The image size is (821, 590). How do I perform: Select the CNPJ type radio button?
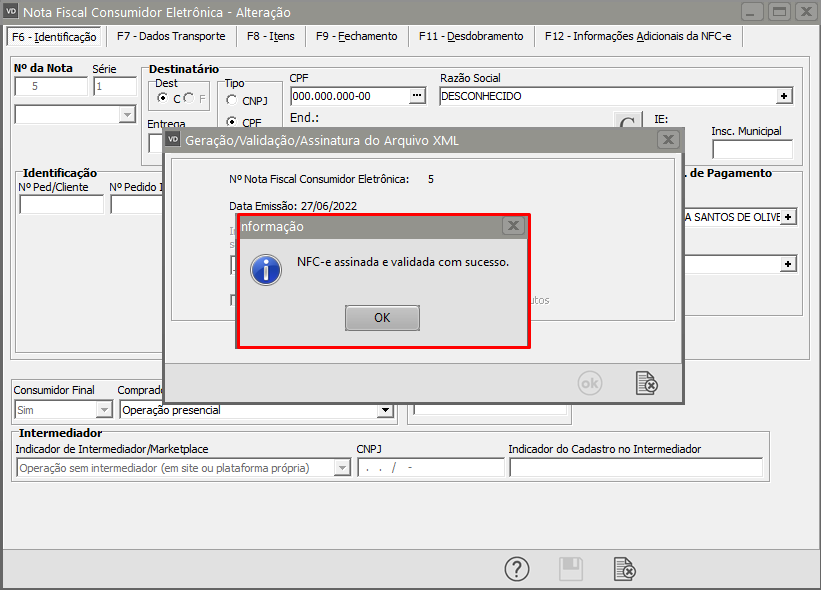231,100
